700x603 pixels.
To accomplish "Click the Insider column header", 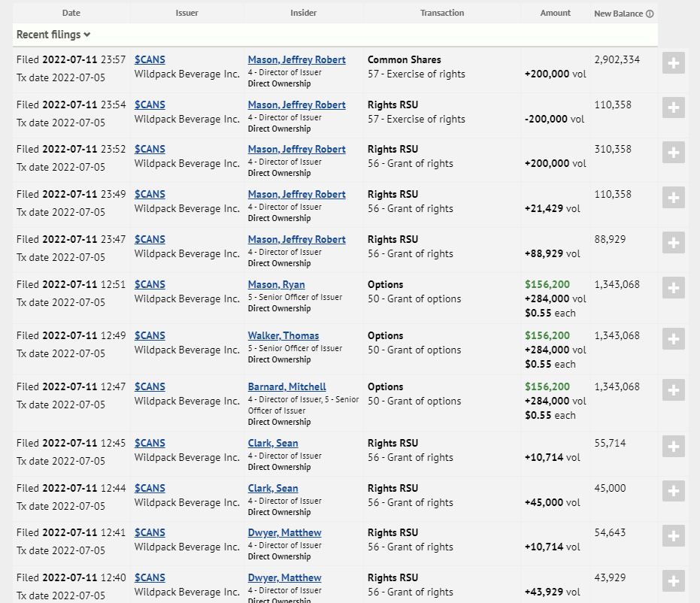I will [304, 13].
